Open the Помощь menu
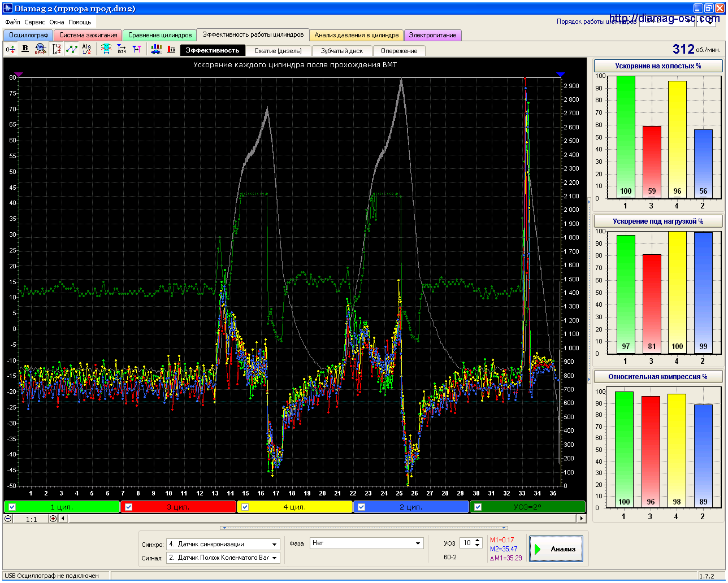 point(80,22)
